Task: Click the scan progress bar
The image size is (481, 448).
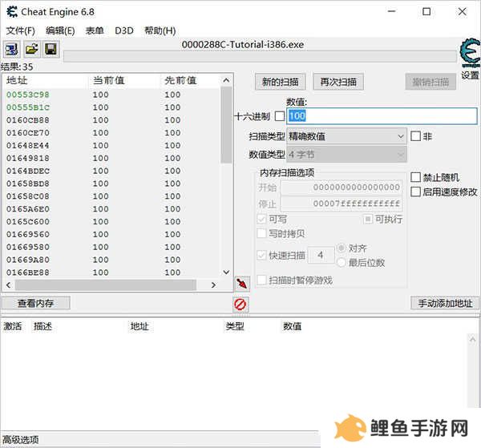Action: [x=260, y=57]
